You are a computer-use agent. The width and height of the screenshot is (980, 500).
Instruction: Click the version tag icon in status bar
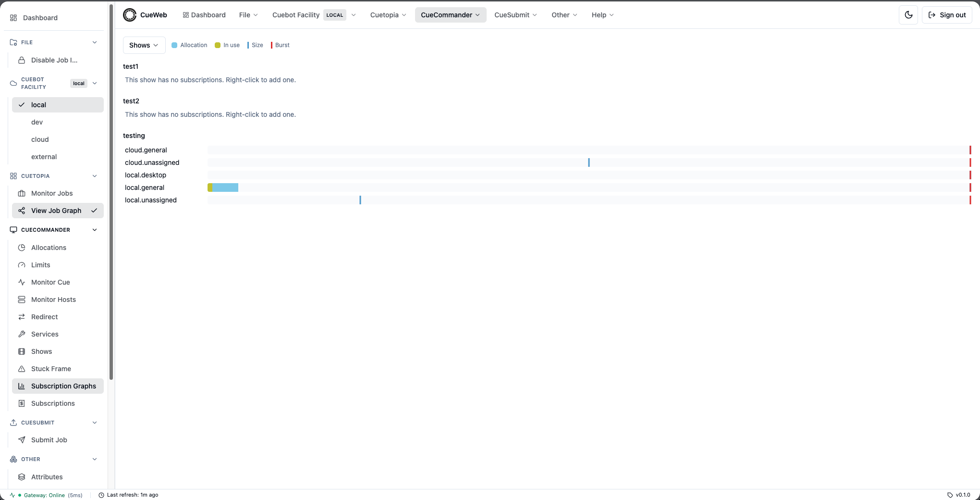coord(950,495)
